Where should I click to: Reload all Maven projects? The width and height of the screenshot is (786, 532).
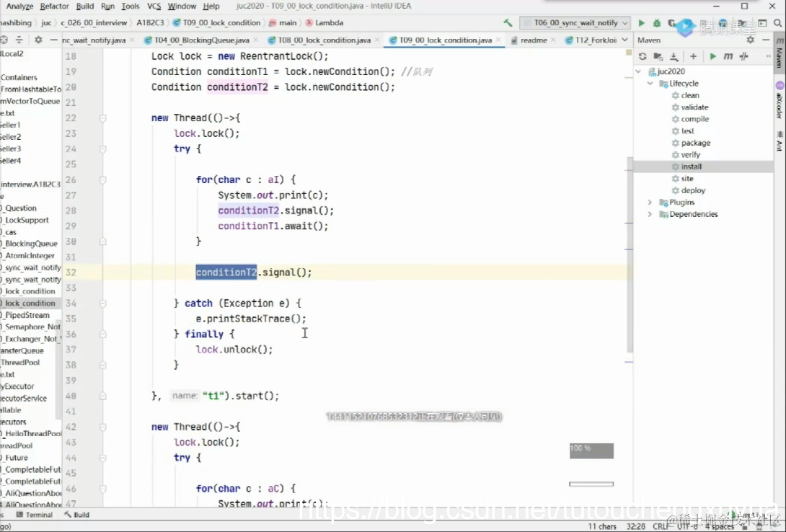(643, 57)
